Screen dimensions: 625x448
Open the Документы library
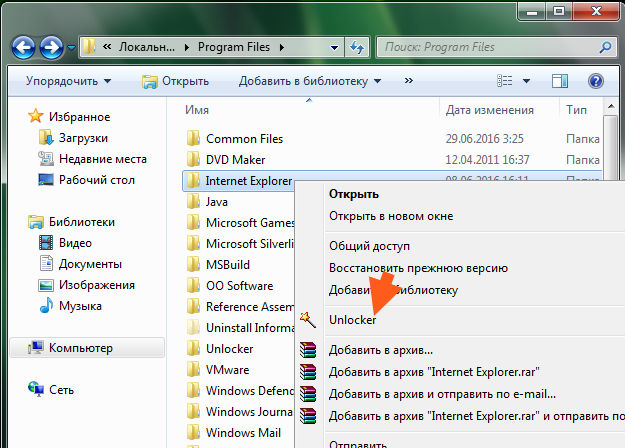[x=90, y=264]
